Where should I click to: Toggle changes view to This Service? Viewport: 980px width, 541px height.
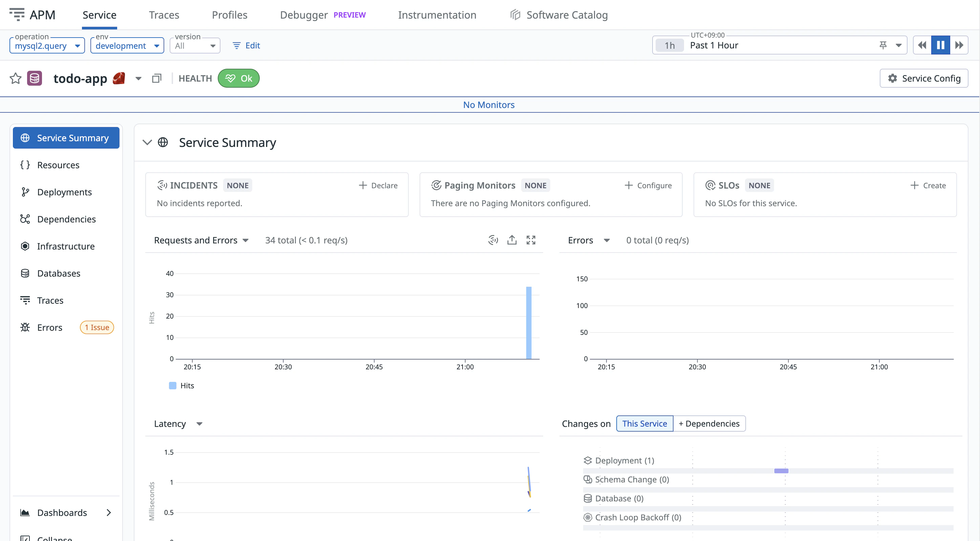pyautogui.click(x=645, y=424)
